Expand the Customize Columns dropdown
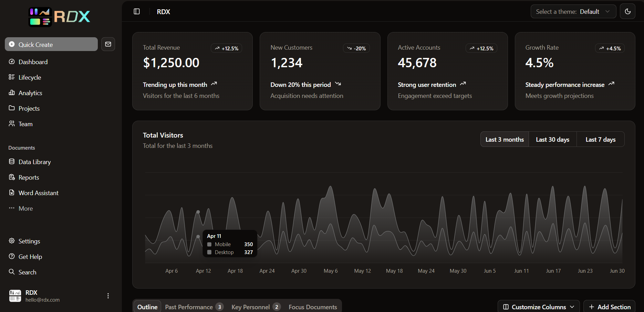644x312 pixels. click(x=539, y=307)
